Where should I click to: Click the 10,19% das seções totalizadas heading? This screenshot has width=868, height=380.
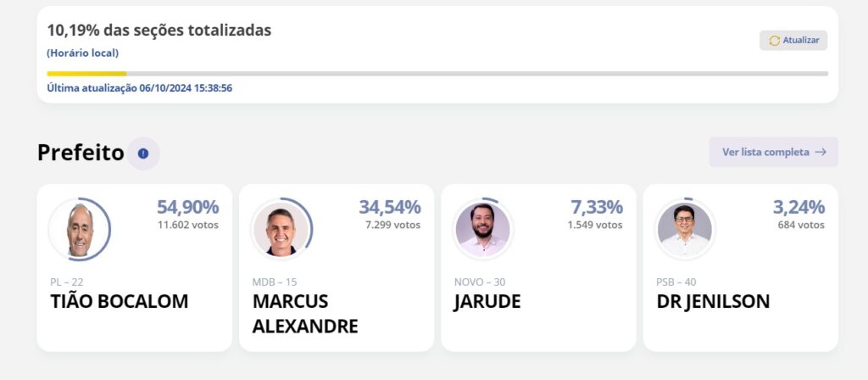159,31
